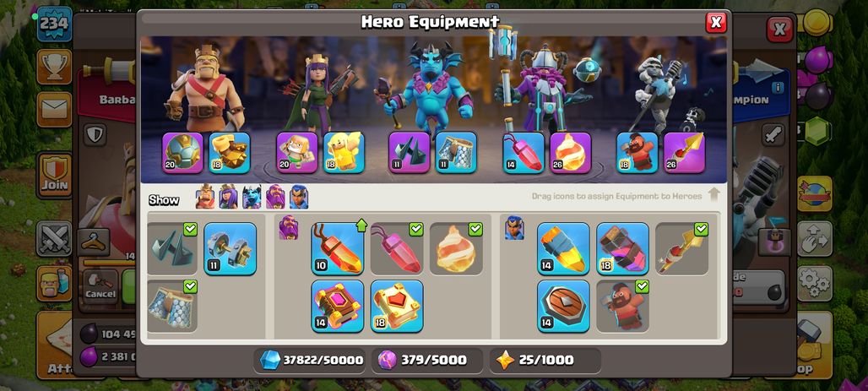This screenshot has height=391, width=868.
Task: Choose the Royal Gem level 14 equipment
Action: 563,248
